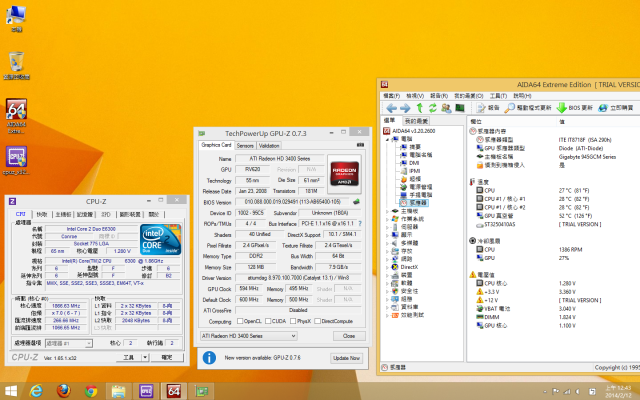
Task: Open the AIDA64 tools menu (T)
Action: [x=498, y=96]
